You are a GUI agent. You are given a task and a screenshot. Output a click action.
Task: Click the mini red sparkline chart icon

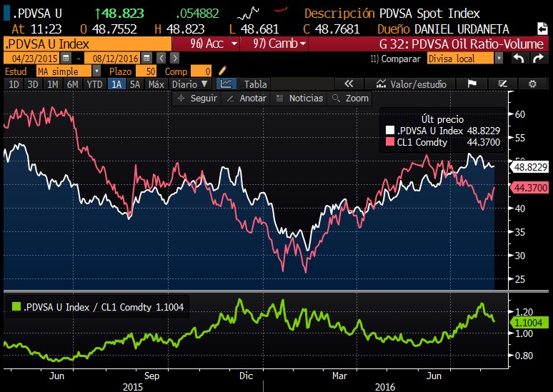click(x=280, y=11)
